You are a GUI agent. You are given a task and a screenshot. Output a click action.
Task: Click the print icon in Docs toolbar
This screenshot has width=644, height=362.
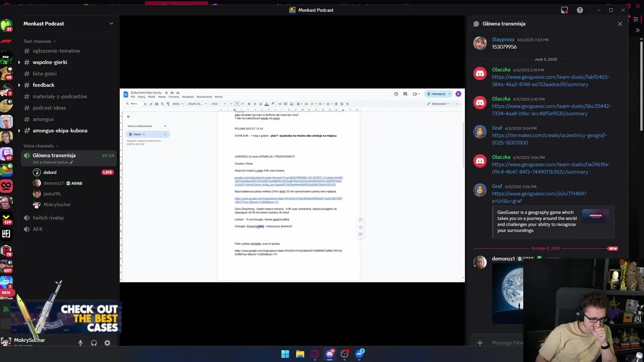[156, 104]
